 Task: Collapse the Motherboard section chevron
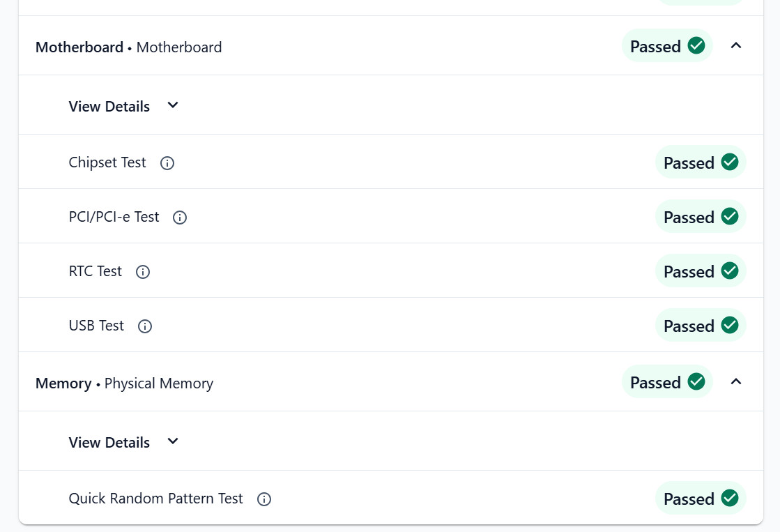735,46
